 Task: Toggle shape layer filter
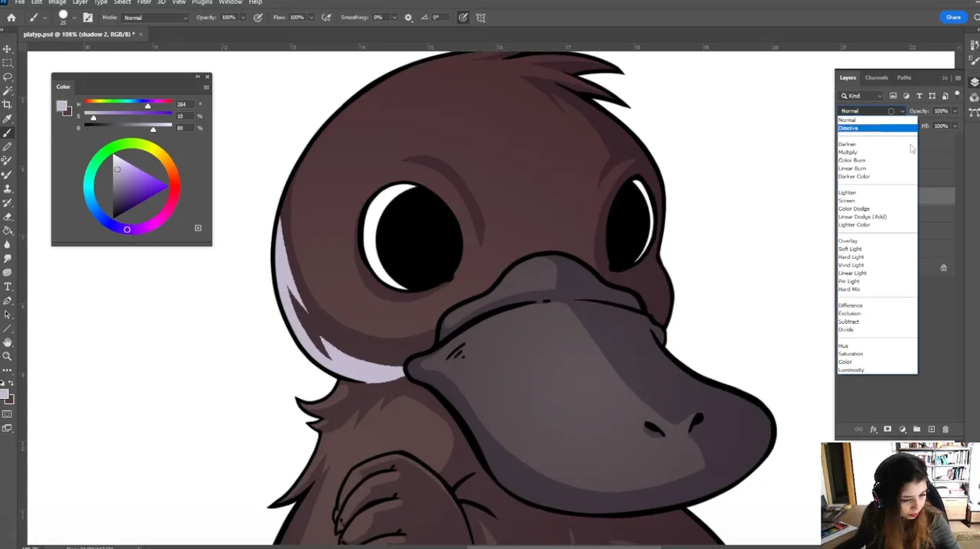(932, 96)
